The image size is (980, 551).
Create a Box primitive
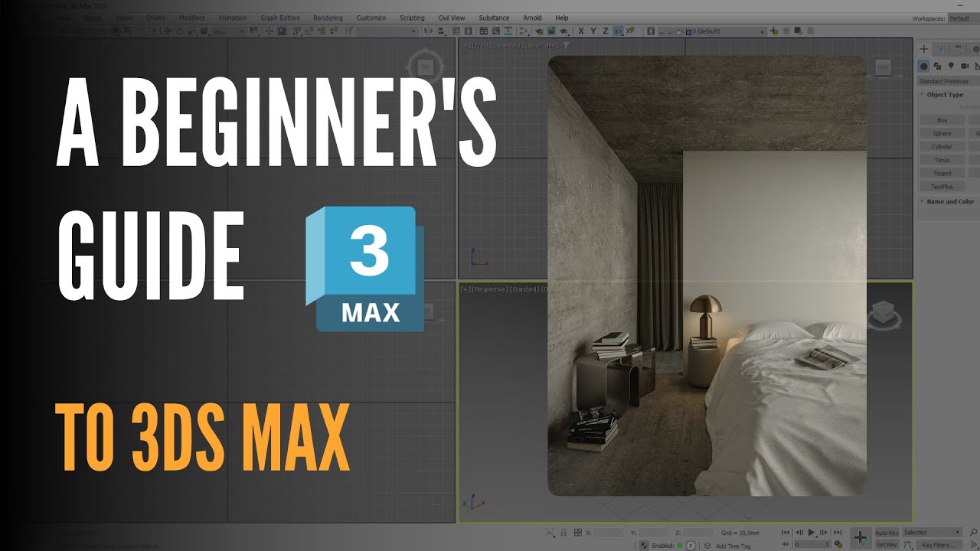coord(942,120)
